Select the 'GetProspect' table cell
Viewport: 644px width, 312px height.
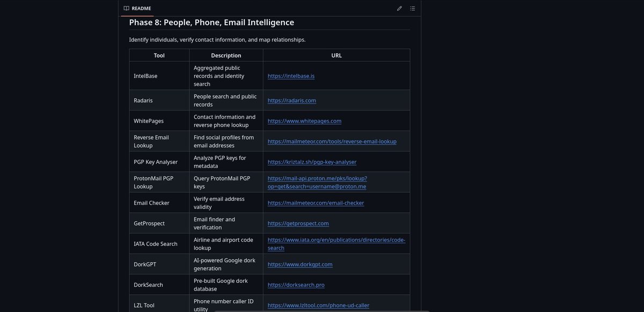(159, 223)
